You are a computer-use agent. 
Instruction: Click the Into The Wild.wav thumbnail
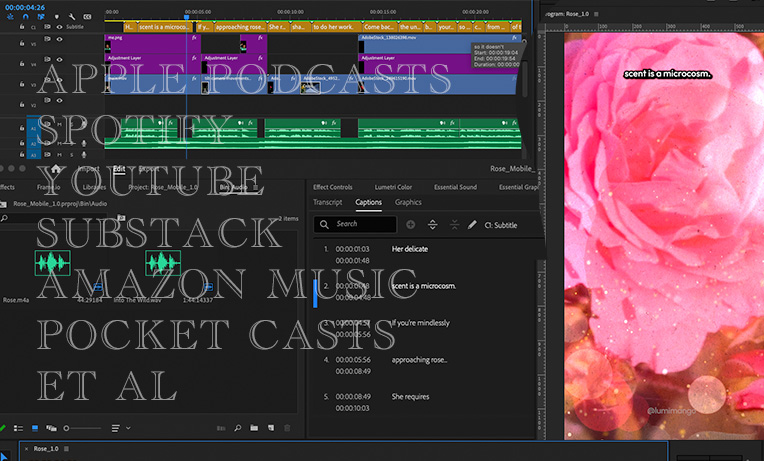[163, 263]
